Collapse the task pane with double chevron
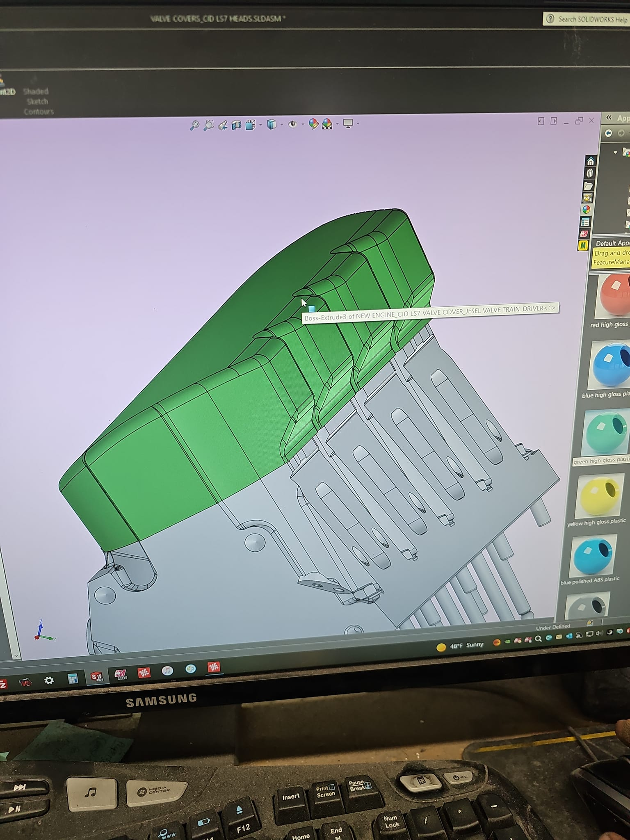630x840 pixels. point(609,118)
